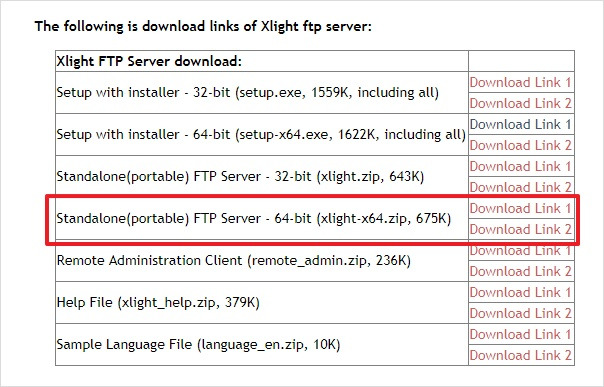Select the 'The following is download links' heading
Viewport: 604px width, 387px height.
click(203, 26)
